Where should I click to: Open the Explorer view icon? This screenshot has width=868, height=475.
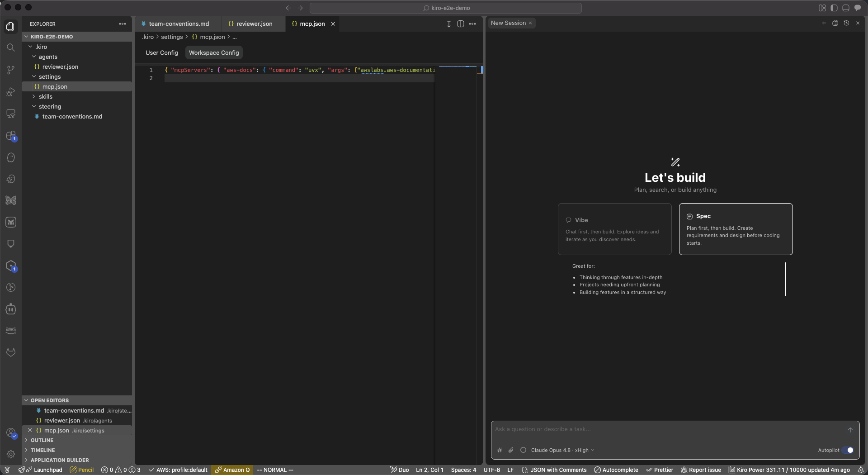tap(10, 27)
